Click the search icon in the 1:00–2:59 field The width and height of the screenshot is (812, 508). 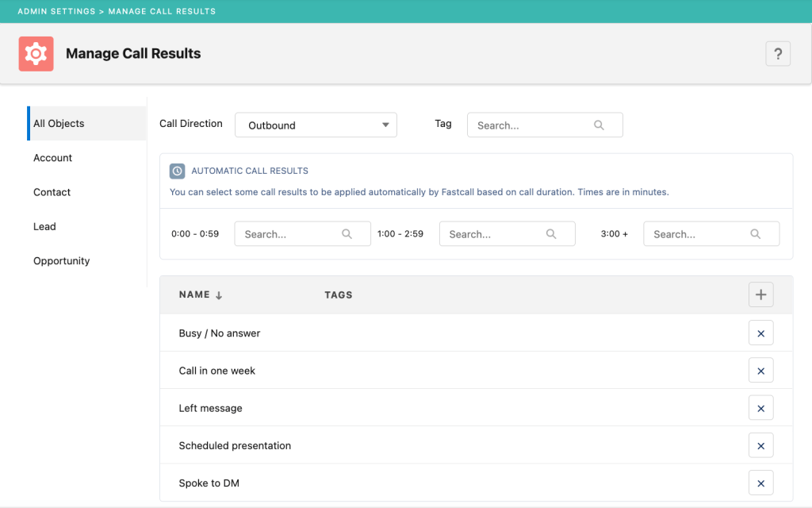(551, 233)
